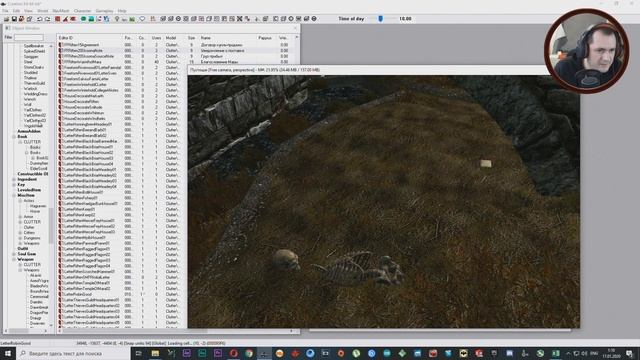Viewport: 640px width, 360px height.
Task: Open the red Opera icon on taskbar
Action: [233, 353]
